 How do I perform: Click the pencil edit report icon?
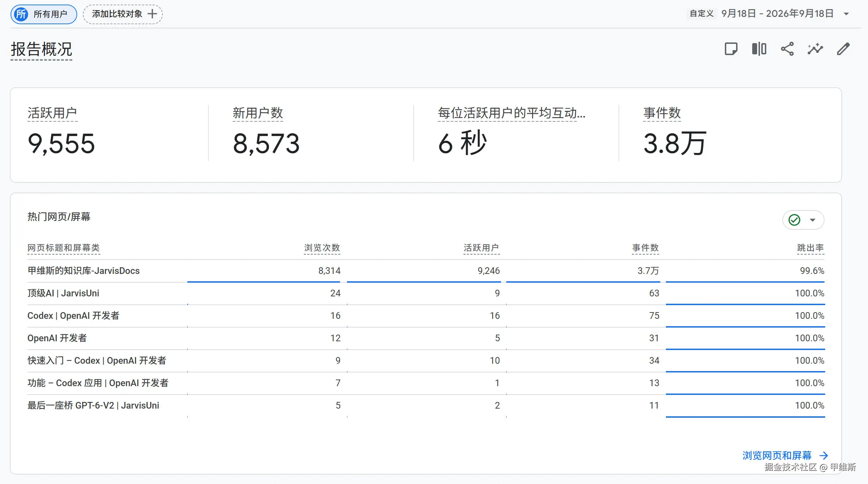click(x=843, y=49)
